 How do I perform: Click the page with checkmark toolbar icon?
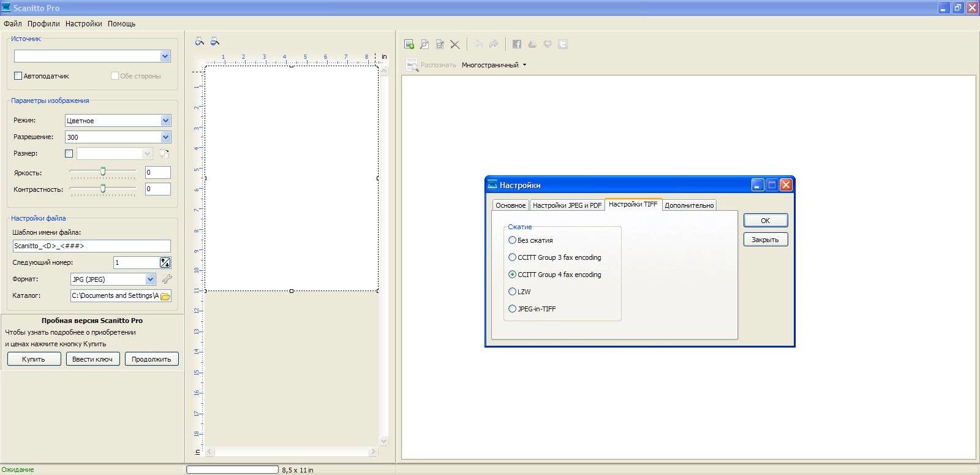tap(440, 44)
